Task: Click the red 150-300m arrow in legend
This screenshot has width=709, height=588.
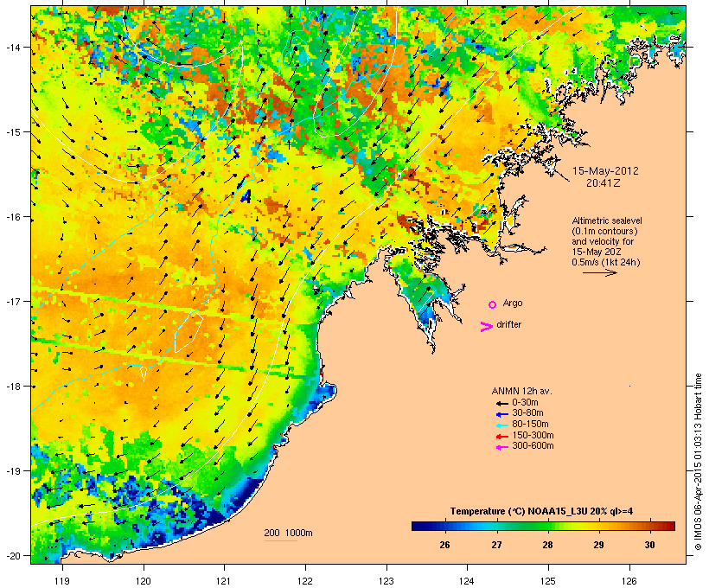Action: tap(501, 436)
